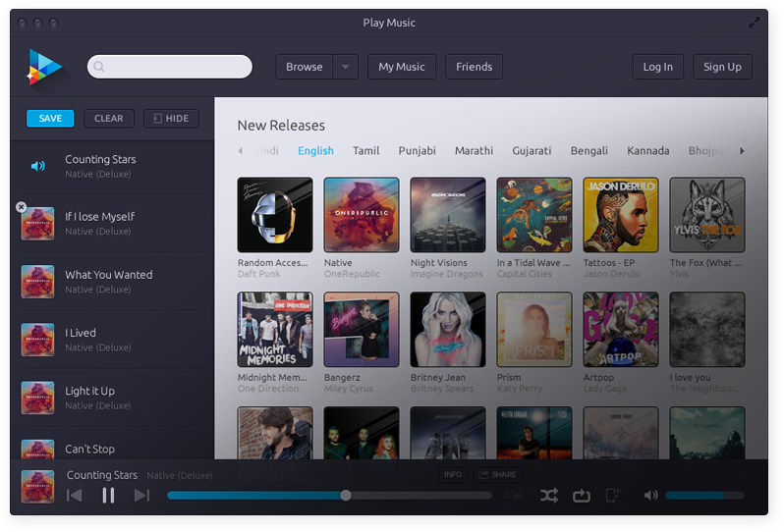
Task: Open the Native album by OneRepublic
Action: coord(362,215)
